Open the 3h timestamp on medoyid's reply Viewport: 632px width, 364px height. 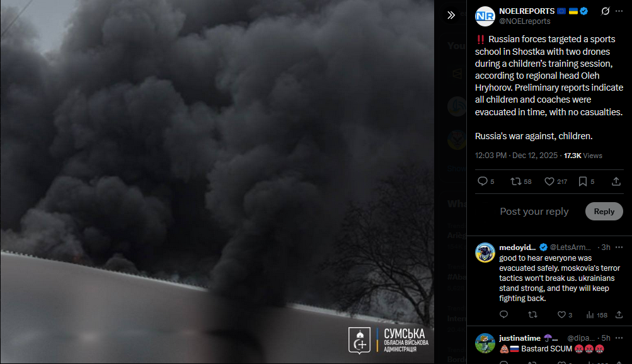pos(606,247)
